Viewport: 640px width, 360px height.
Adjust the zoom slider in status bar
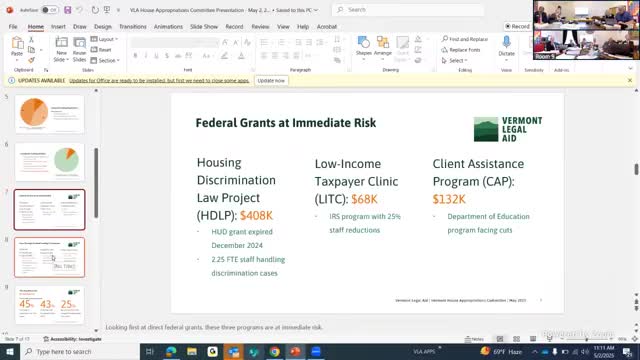pyautogui.click(x=586, y=339)
